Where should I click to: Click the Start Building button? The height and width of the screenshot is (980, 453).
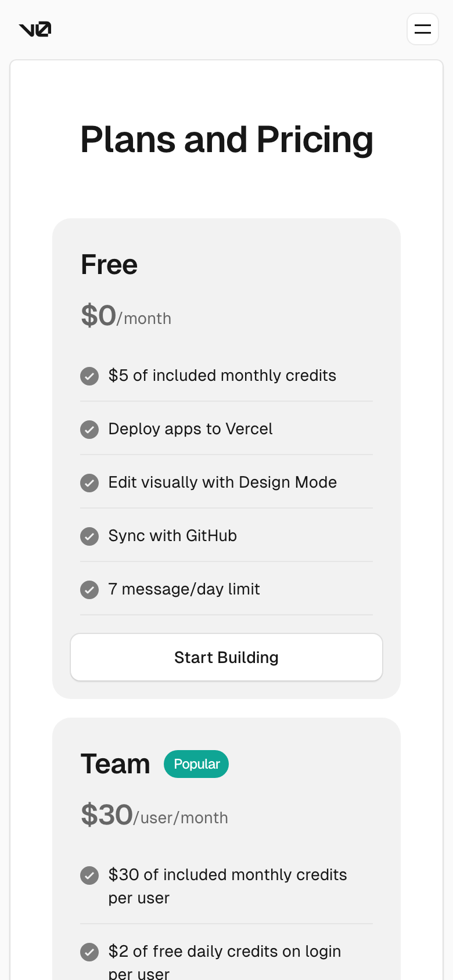tap(227, 657)
